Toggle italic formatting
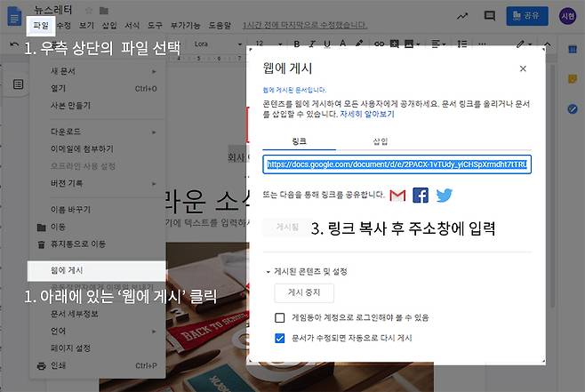Image resolution: width=585 pixels, height=392 pixels. (x=312, y=44)
